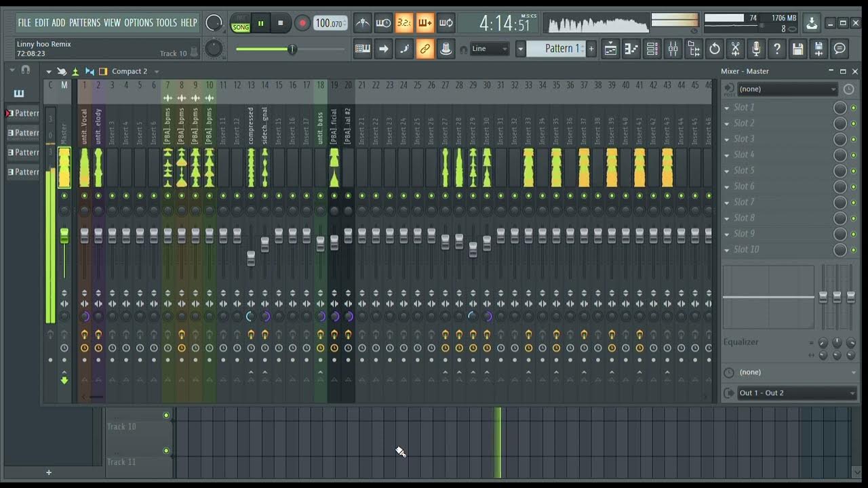
Task: Open the Out 1 - Out 2 routing dropdown
Action: click(x=797, y=393)
